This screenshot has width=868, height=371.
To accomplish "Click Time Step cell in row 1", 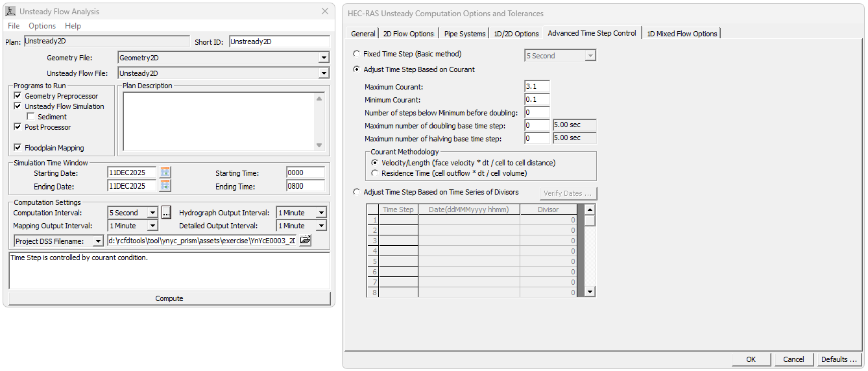I will [398, 220].
